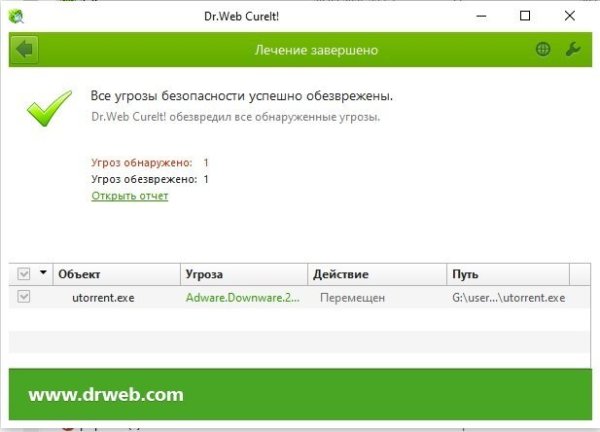The image size is (600, 432).
Task: Click the Угроз обнаружено: count line
Action: point(150,163)
